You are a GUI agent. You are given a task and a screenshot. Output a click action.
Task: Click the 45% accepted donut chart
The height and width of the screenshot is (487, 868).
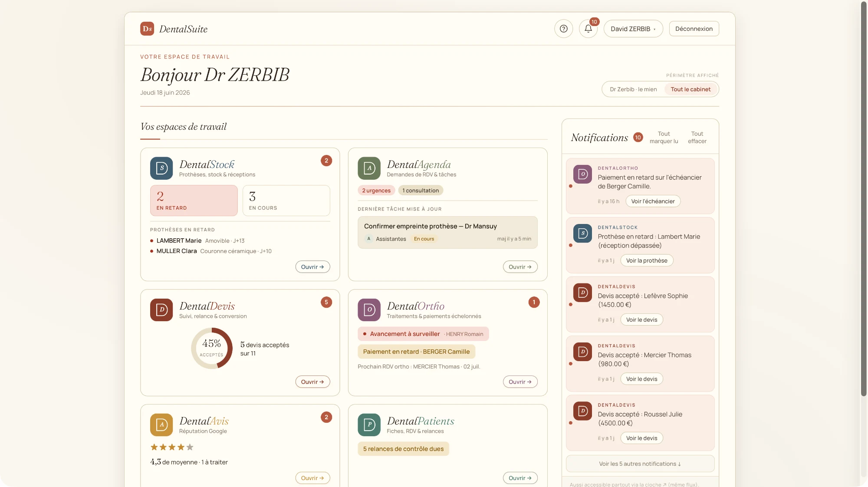point(212,349)
